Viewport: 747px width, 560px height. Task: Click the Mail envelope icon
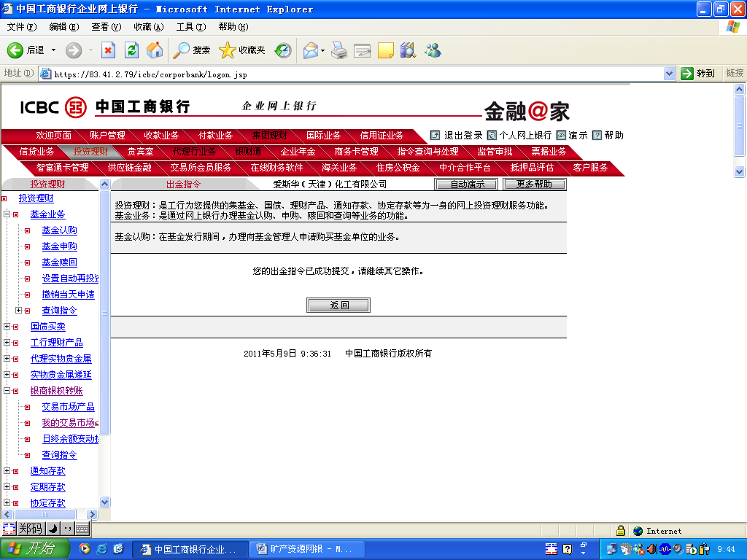311,50
